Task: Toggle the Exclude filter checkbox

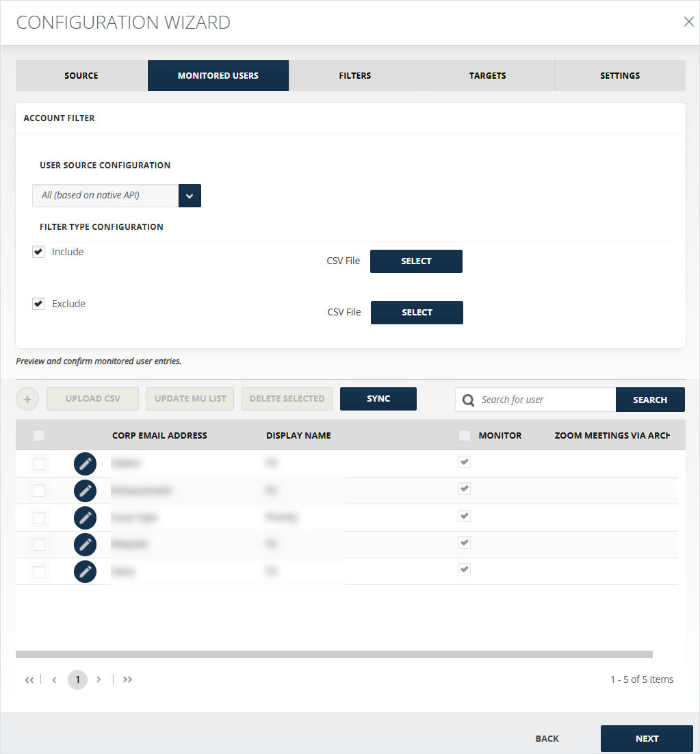Action: tap(38, 303)
